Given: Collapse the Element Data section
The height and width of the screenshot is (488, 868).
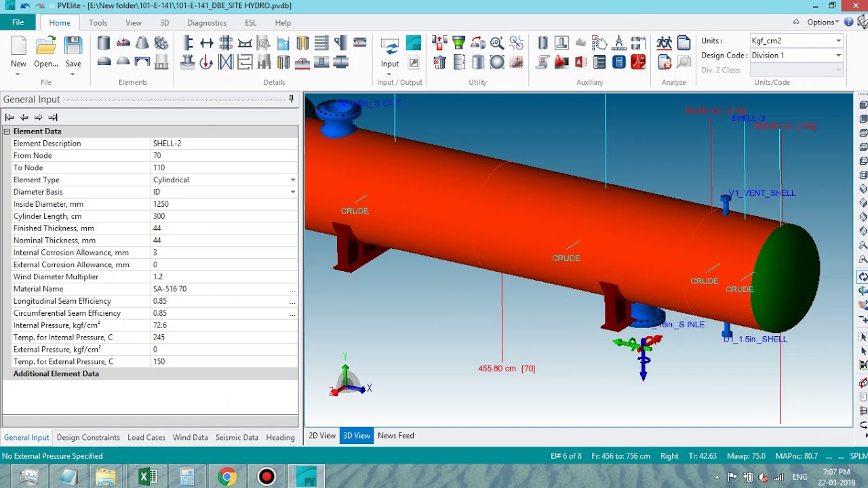Looking at the screenshot, I should pyautogui.click(x=7, y=131).
